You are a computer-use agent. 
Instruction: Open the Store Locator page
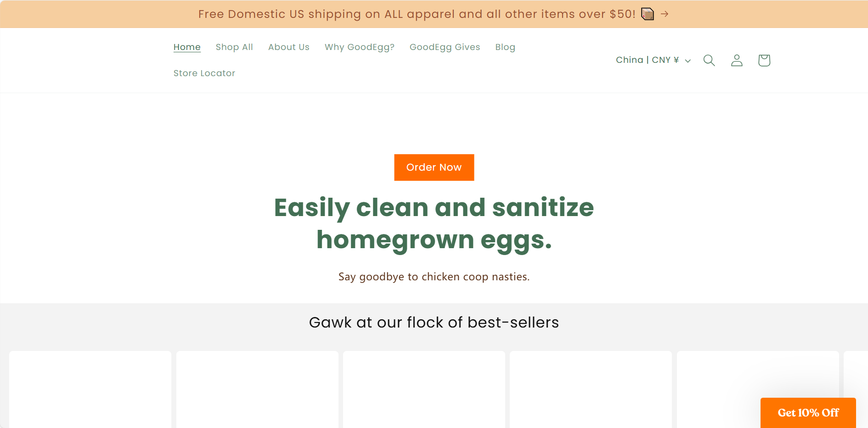(204, 73)
